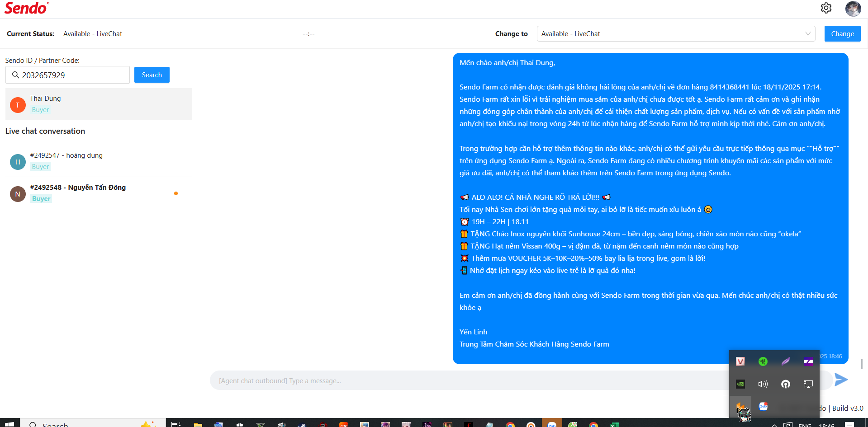Open the monitor display icon in tray popup
The image size is (868, 427).
[x=808, y=384]
